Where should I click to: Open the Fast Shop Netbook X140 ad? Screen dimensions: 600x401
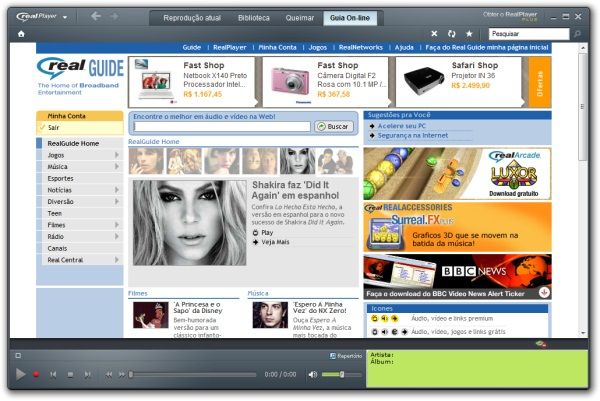click(192, 82)
